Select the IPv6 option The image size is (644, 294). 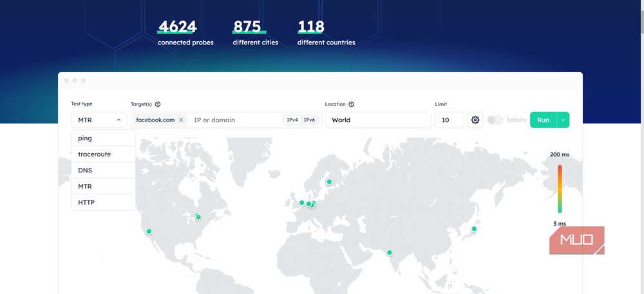(x=309, y=120)
